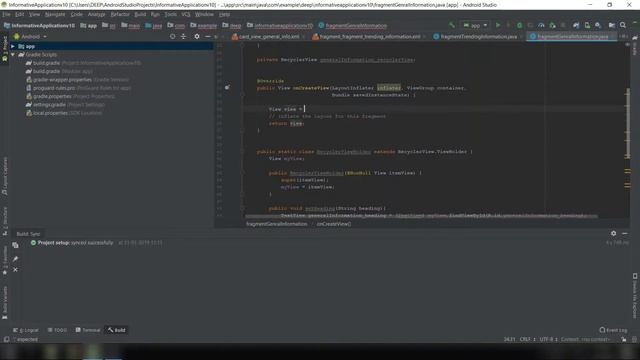Hide the Project panel with minimize dash

(x=208, y=36)
